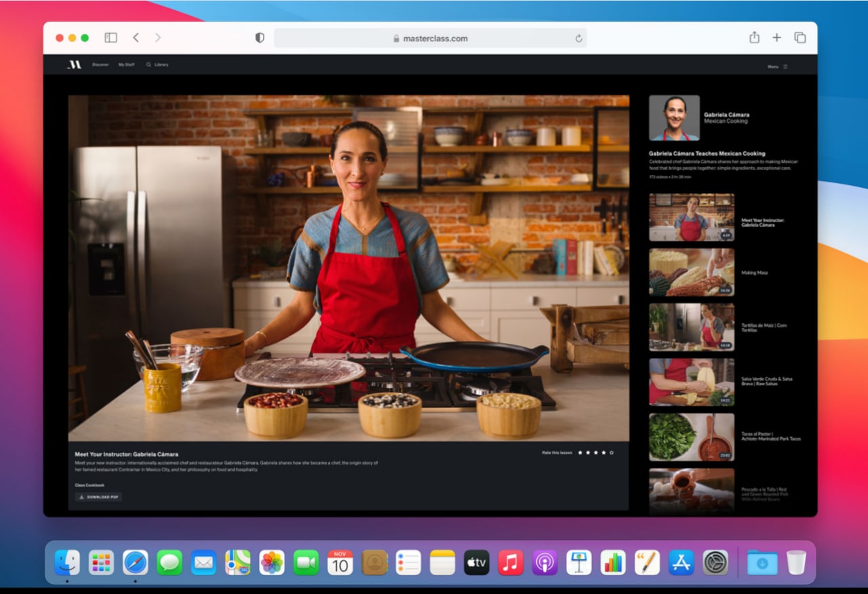Open Maps from the Dock
868x594 pixels.
click(x=237, y=562)
